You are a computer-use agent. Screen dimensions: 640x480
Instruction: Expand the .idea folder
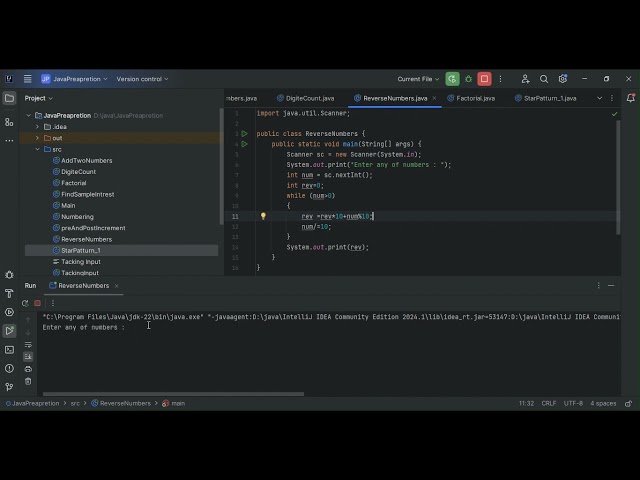tap(37, 127)
